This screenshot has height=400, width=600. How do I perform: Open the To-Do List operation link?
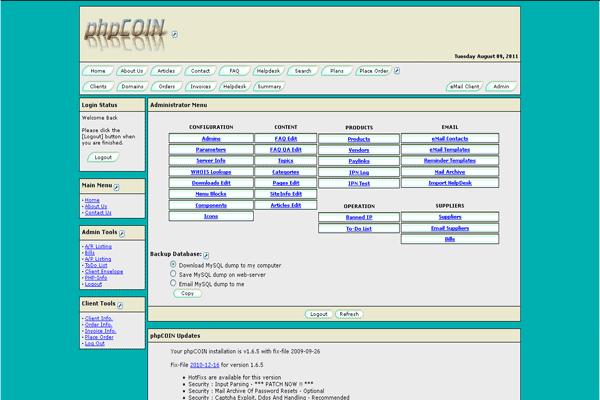pyautogui.click(x=359, y=229)
